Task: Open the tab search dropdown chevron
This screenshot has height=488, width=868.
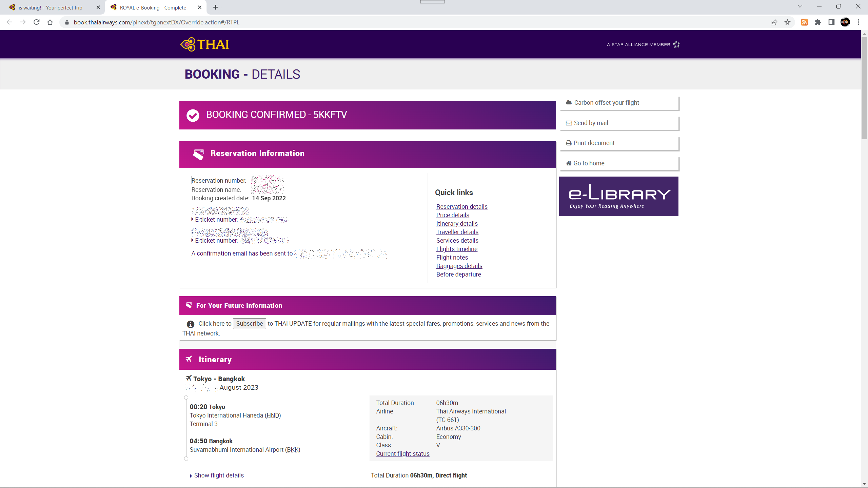Action: 800,6
